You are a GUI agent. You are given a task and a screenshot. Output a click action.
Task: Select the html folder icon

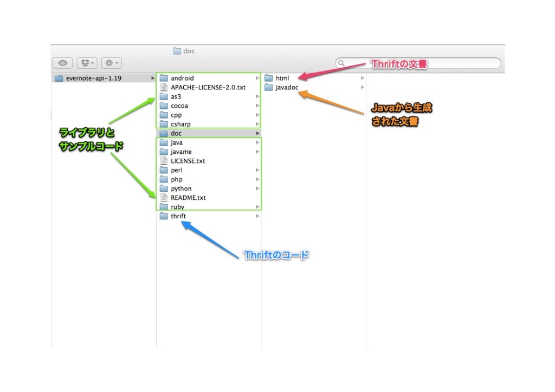tap(269, 78)
